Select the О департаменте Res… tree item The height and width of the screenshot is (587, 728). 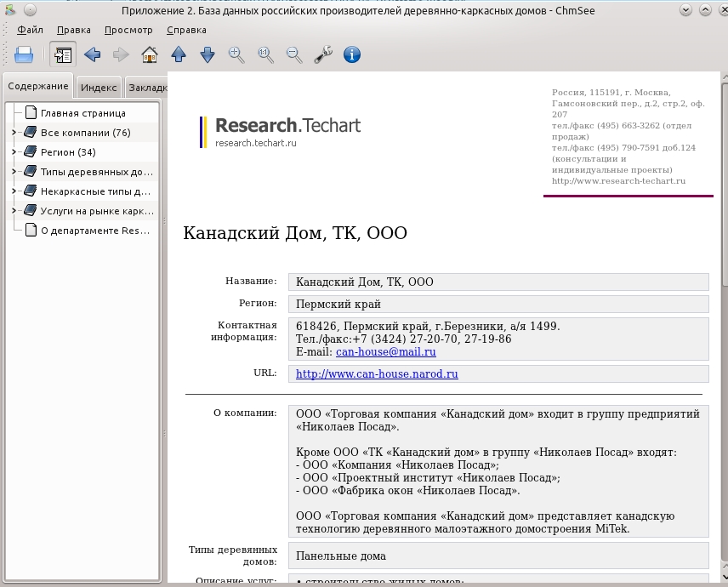coord(95,231)
